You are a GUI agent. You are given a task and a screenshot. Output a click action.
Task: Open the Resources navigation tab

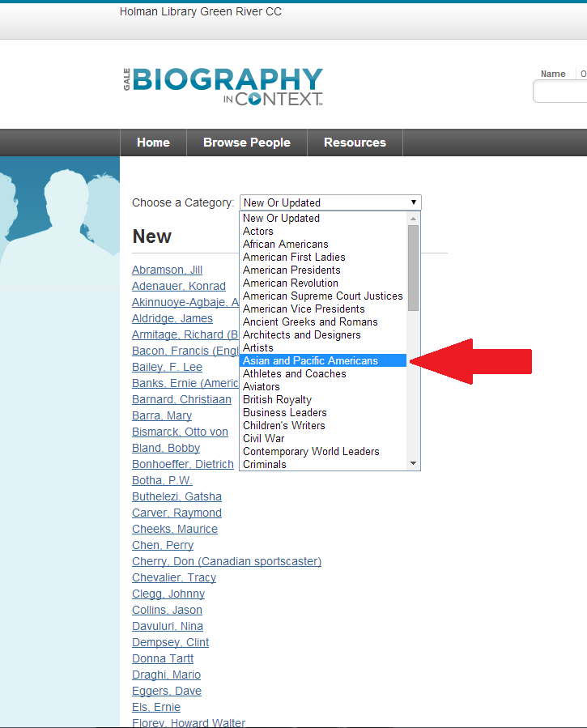[355, 143]
